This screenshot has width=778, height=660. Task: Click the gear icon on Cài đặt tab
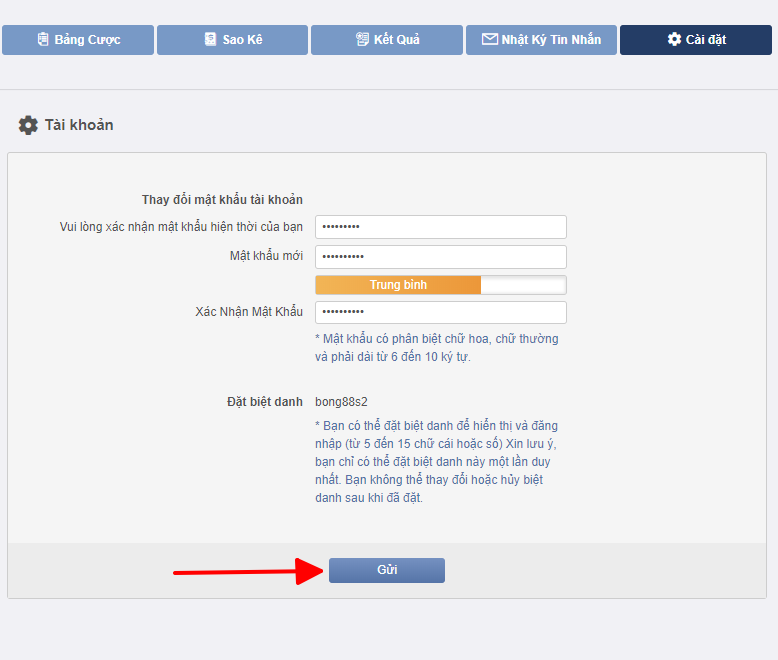click(674, 40)
